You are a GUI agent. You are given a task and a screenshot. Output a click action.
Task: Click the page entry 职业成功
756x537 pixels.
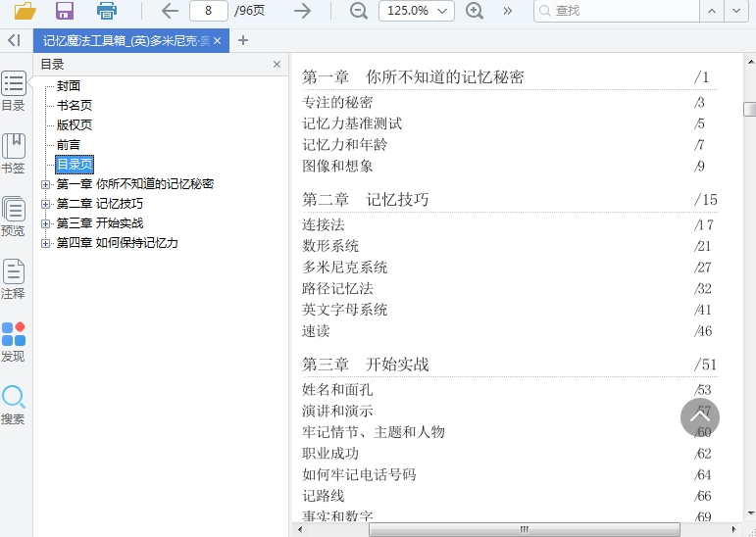pyautogui.click(x=330, y=453)
